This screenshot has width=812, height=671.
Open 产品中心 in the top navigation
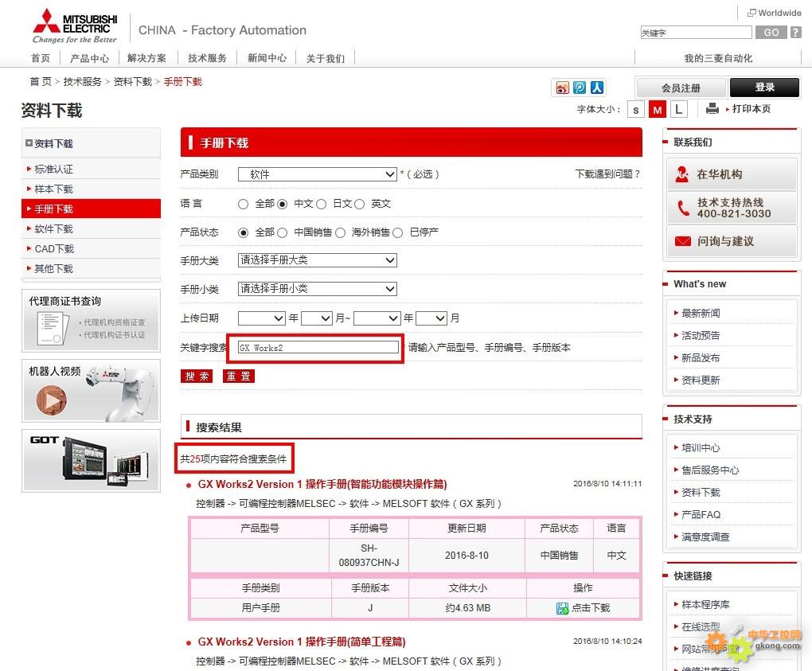click(90, 58)
